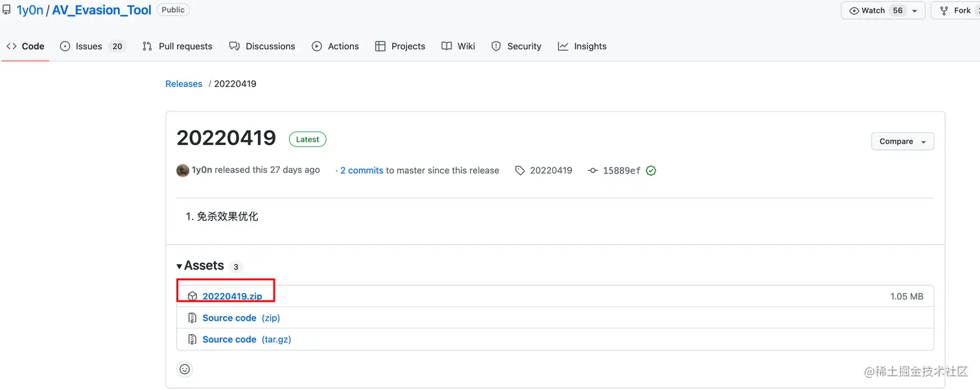Open the 2 commits link
The height and width of the screenshot is (390, 980).
(x=362, y=170)
